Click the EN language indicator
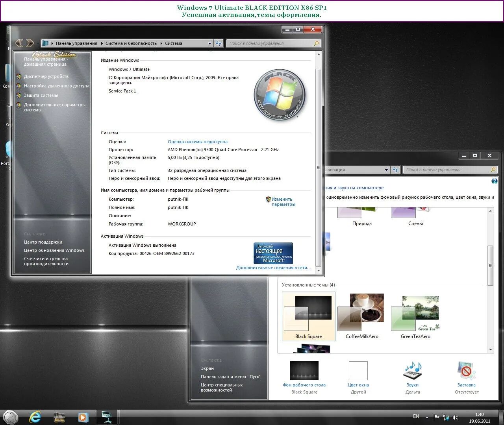 (416, 416)
